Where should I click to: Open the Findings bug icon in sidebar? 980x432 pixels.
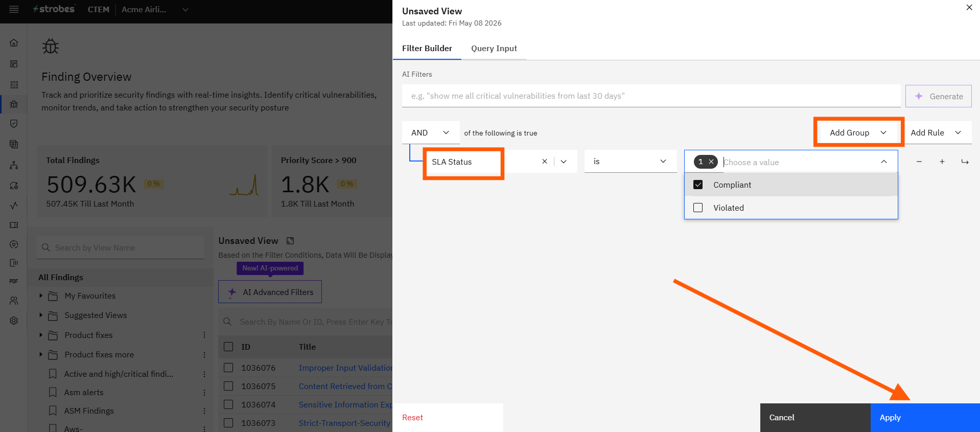14,104
